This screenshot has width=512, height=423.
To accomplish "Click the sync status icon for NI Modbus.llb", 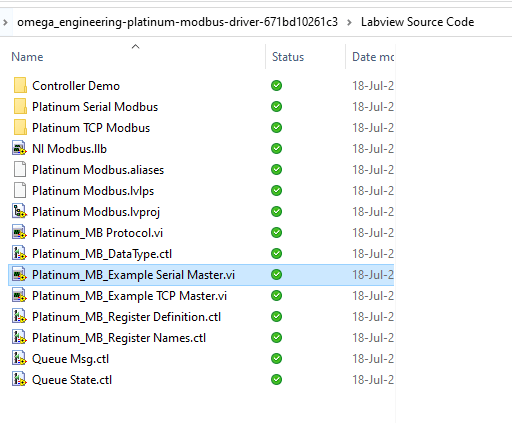I will (276, 149).
